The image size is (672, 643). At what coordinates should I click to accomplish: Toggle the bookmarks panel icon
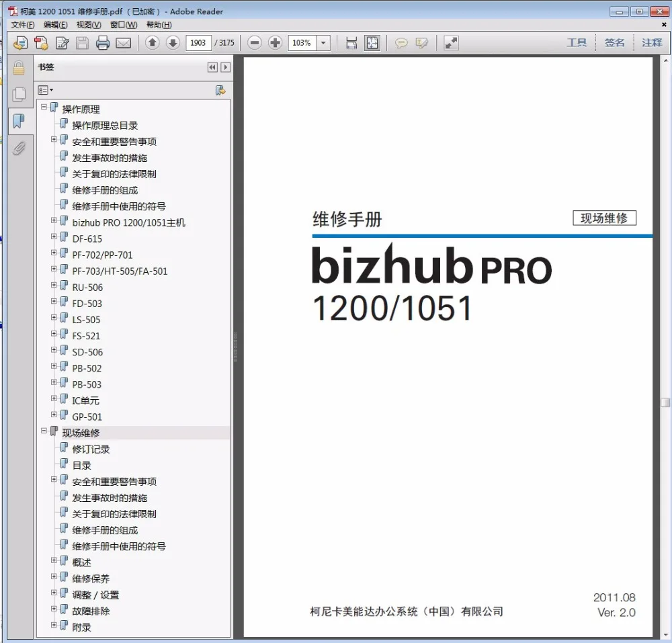point(19,121)
